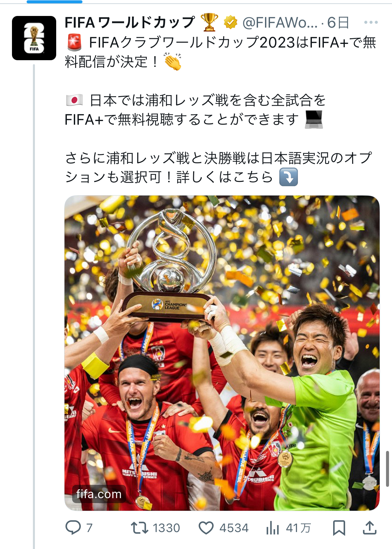The height and width of the screenshot is (549, 392).
Task: Click the fifa.com link label
Action: (x=99, y=494)
